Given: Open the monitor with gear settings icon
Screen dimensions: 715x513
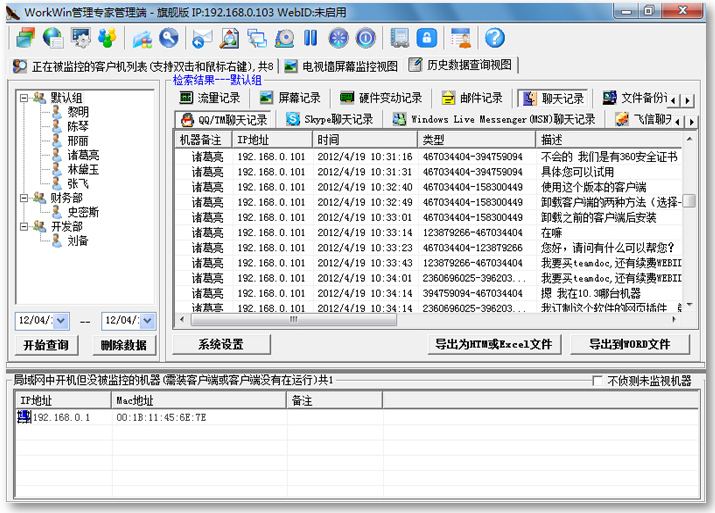Looking at the screenshot, I should click(x=80, y=38).
